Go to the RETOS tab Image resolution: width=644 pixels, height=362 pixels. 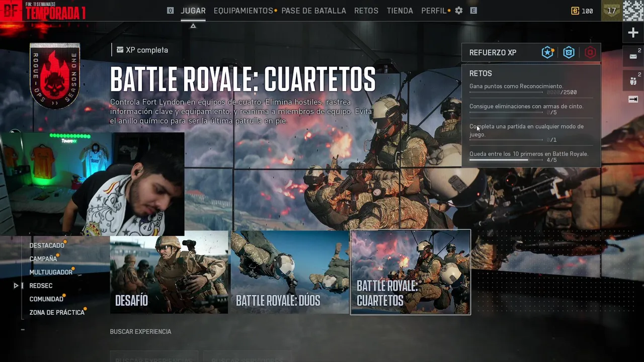[x=366, y=11]
